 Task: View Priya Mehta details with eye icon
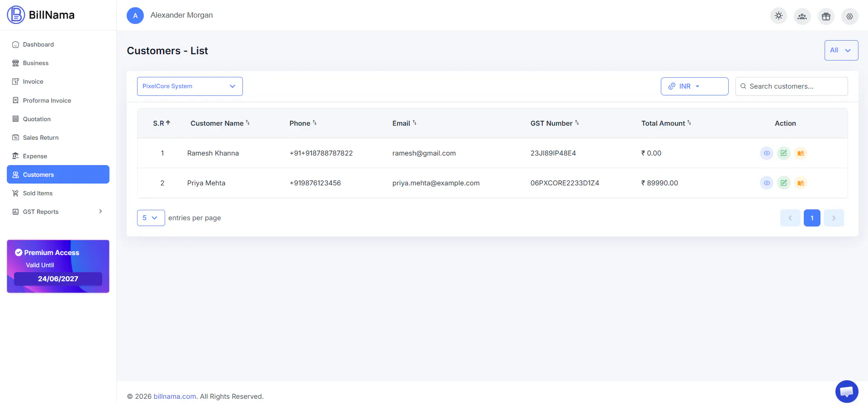coord(767,183)
